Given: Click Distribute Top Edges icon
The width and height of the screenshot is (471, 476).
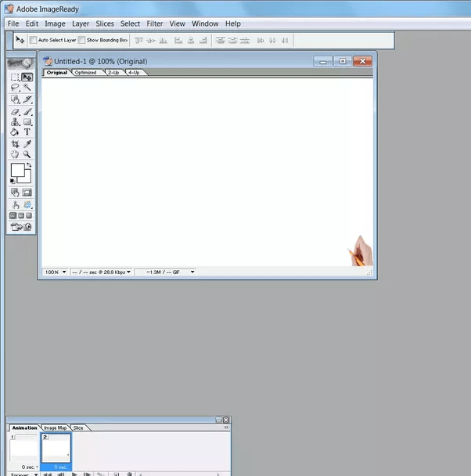Looking at the screenshot, I should (x=221, y=41).
